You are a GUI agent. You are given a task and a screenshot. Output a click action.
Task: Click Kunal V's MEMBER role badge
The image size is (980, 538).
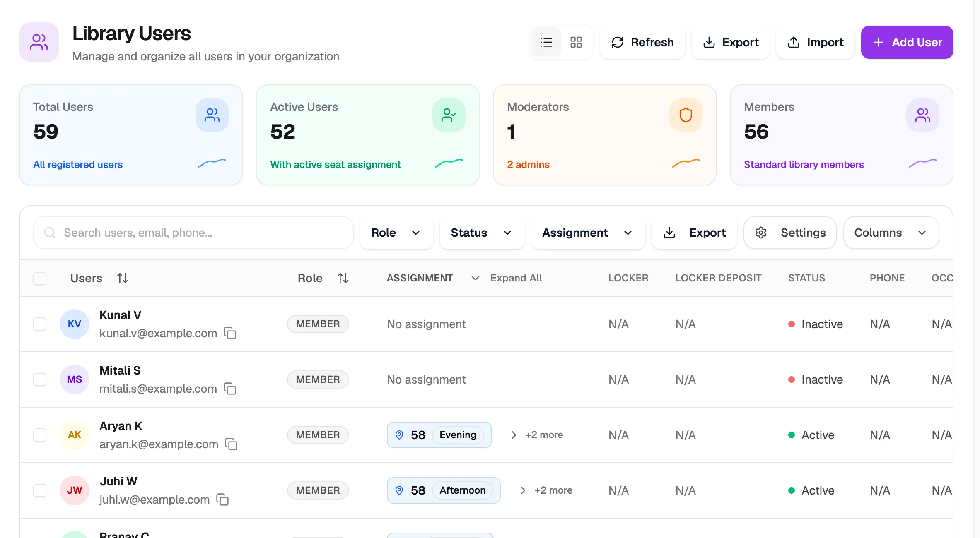318,324
